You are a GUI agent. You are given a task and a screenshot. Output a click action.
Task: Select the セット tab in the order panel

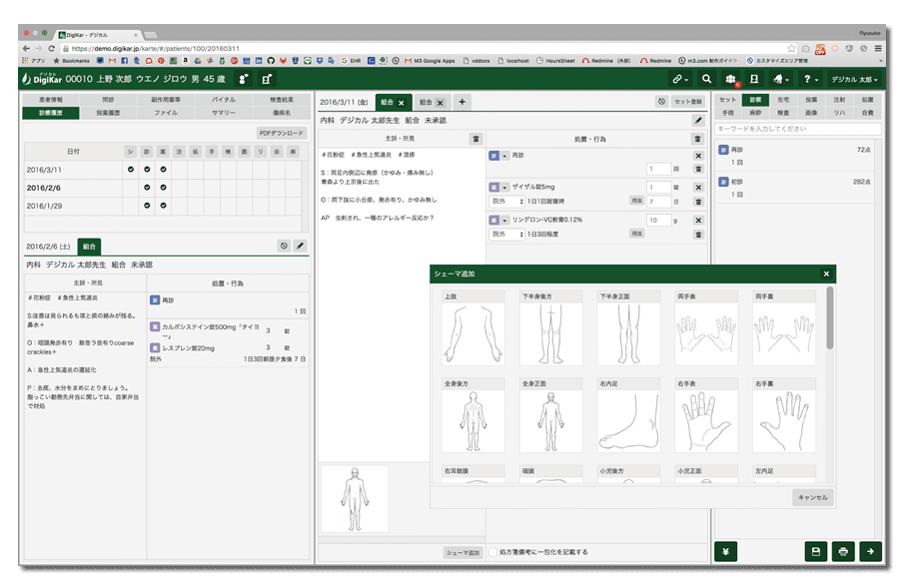pos(727,100)
